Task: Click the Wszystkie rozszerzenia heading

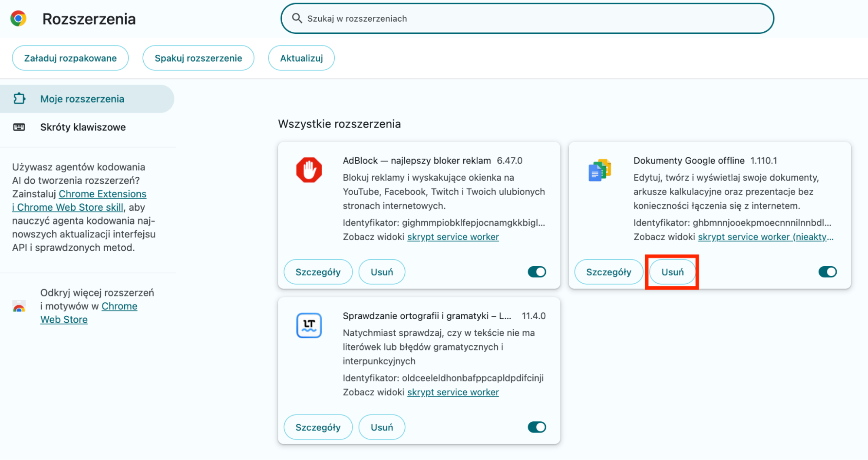Action: (340, 124)
